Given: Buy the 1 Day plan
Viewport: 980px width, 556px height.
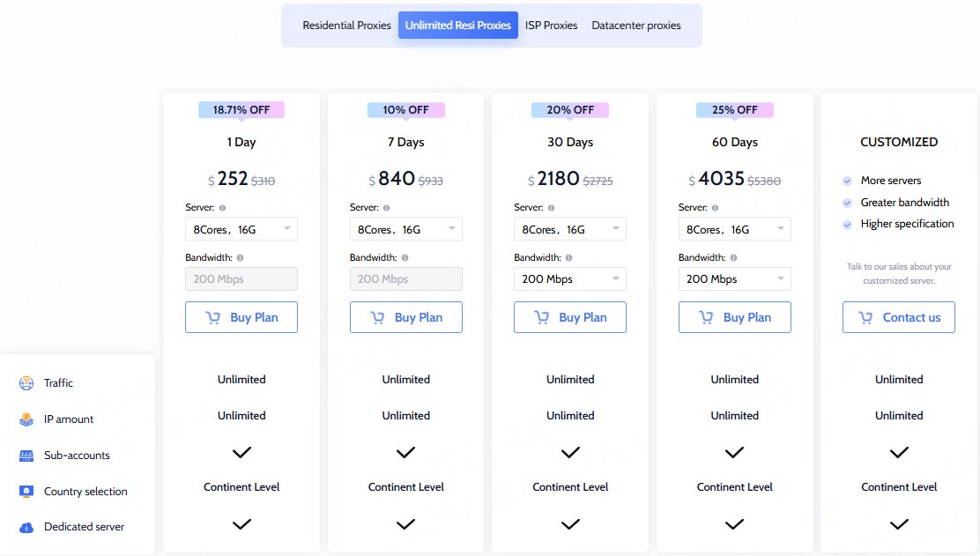Looking at the screenshot, I should point(241,317).
